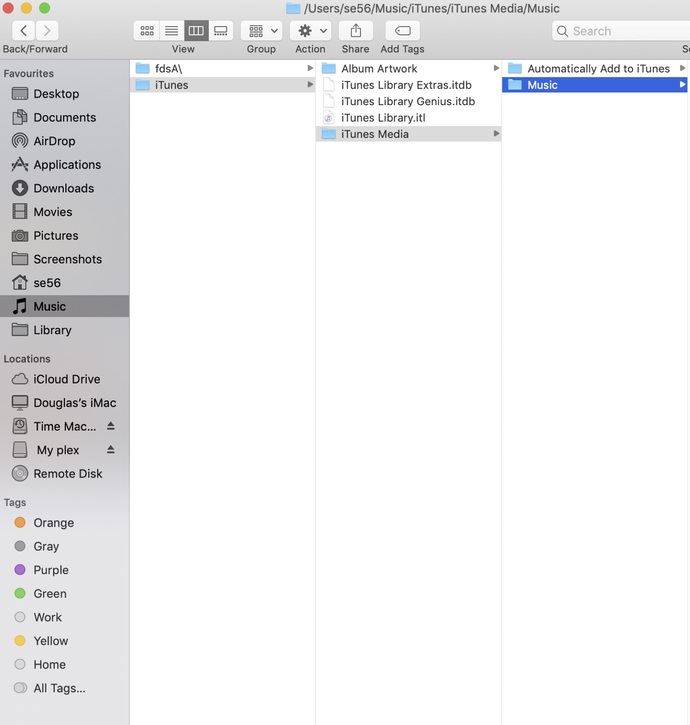
Task: Open Documents in the sidebar
Action: pos(64,117)
